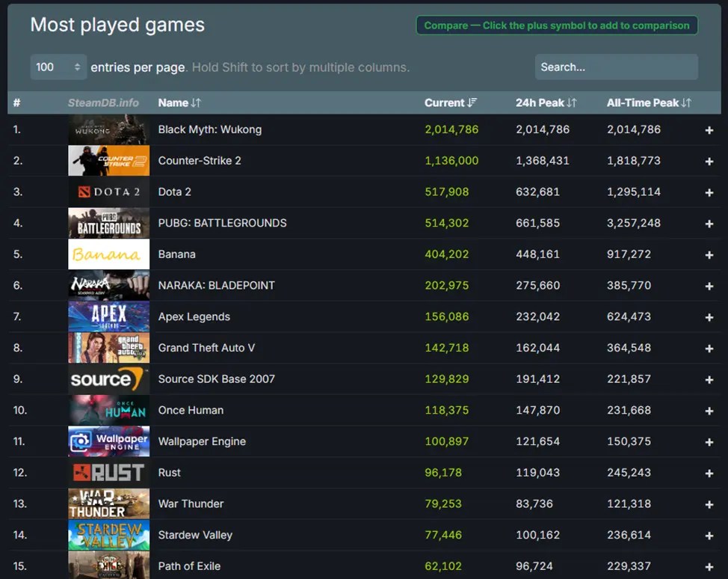Open NARAKA: BLADEPOINT game link
This screenshot has width=728, height=579.
click(x=216, y=285)
